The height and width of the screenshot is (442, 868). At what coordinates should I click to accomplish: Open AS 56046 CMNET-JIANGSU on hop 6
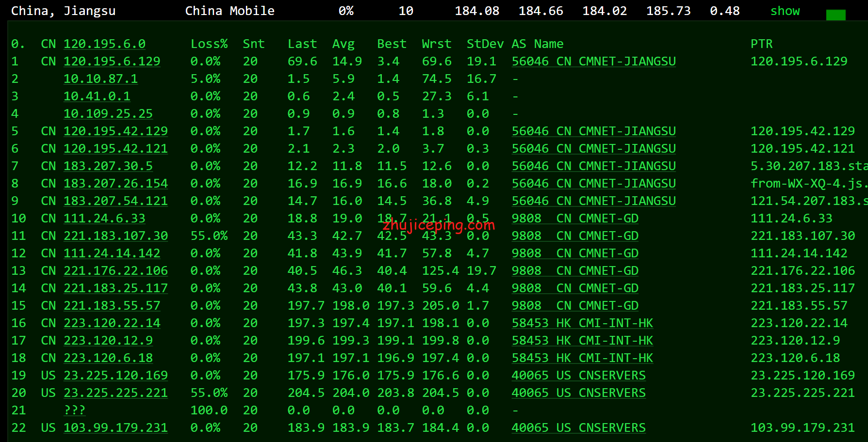(x=593, y=148)
